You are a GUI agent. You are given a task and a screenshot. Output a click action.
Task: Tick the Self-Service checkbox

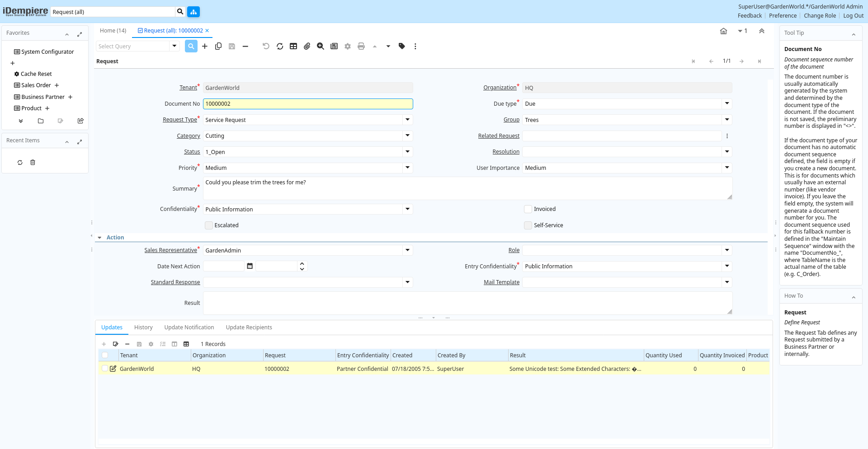pos(528,225)
